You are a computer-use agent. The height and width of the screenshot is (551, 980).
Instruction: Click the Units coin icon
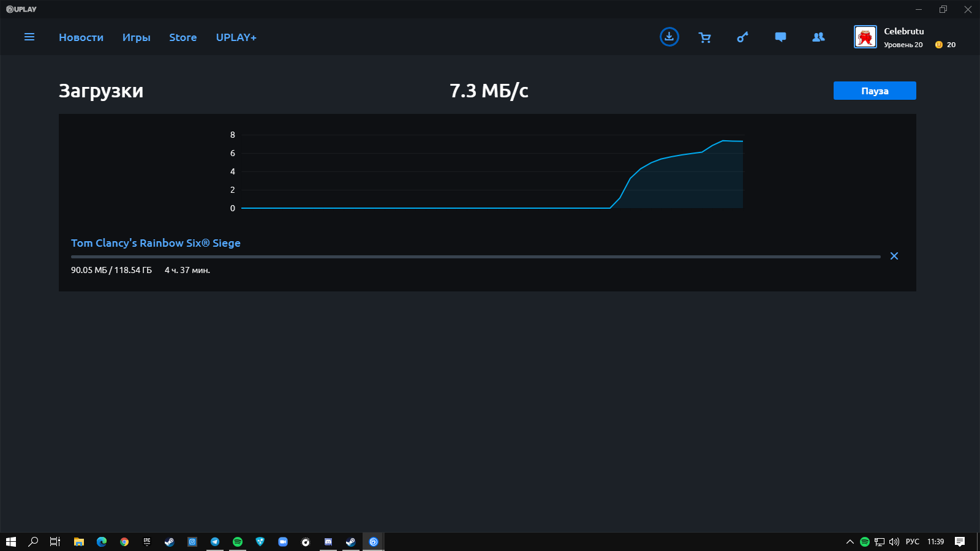coord(938,45)
